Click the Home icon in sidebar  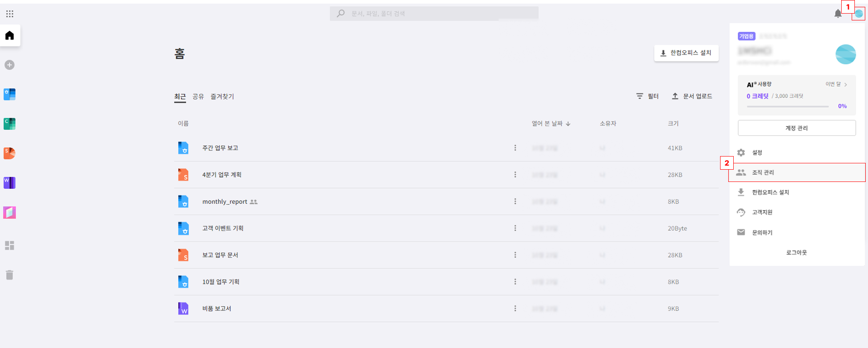10,35
